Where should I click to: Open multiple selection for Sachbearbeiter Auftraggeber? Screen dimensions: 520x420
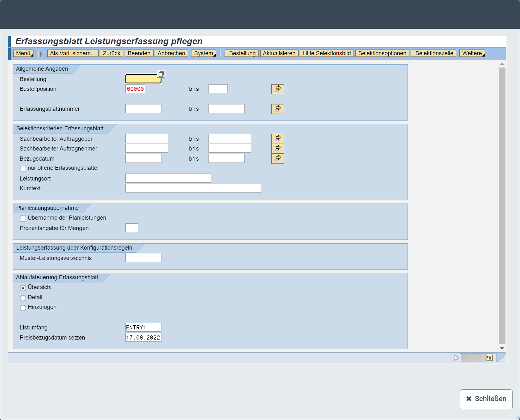pos(278,139)
